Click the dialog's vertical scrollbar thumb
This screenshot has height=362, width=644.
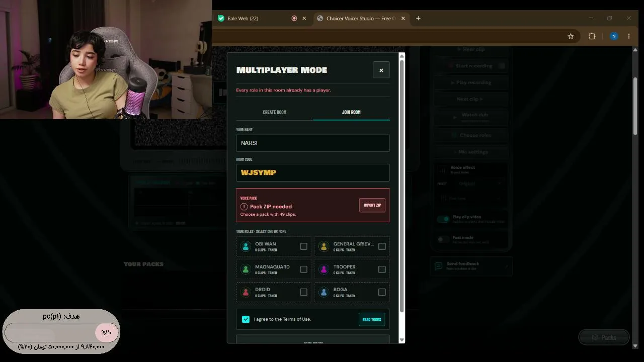click(x=401, y=186)
